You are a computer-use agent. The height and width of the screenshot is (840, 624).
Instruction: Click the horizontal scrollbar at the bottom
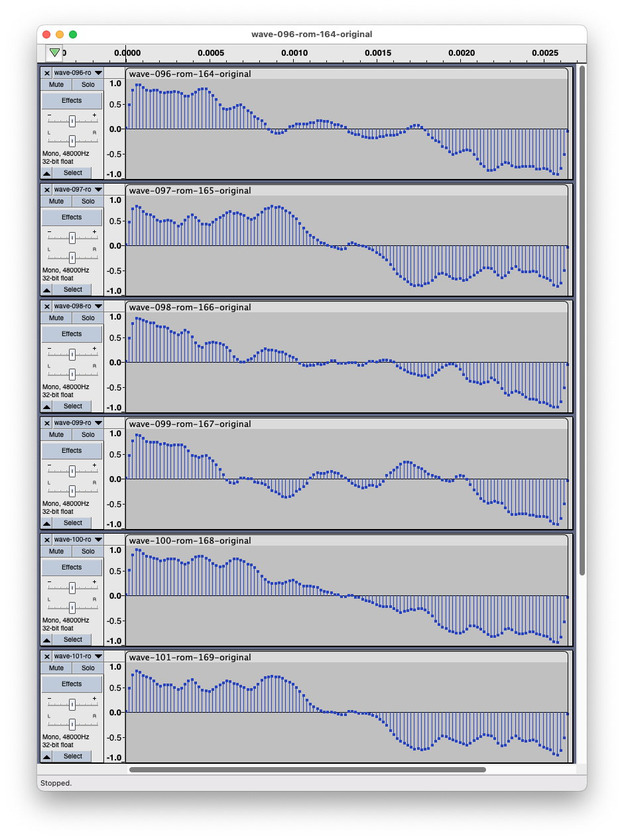[x=307, y=770]
